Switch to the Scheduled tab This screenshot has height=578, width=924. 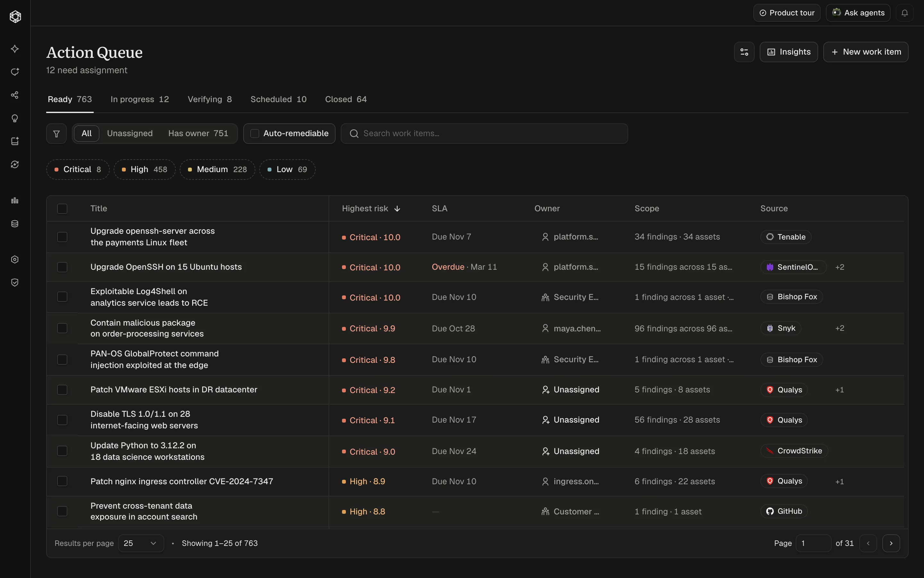[x=278, y=100]
